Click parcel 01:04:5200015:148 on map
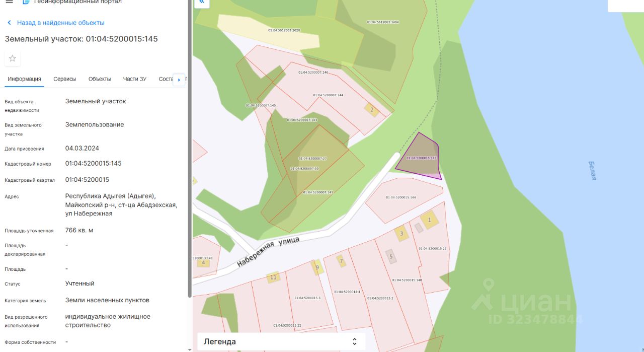Image resolution: width=644 pixels, height=352 pixels. (x=407, y=280)
